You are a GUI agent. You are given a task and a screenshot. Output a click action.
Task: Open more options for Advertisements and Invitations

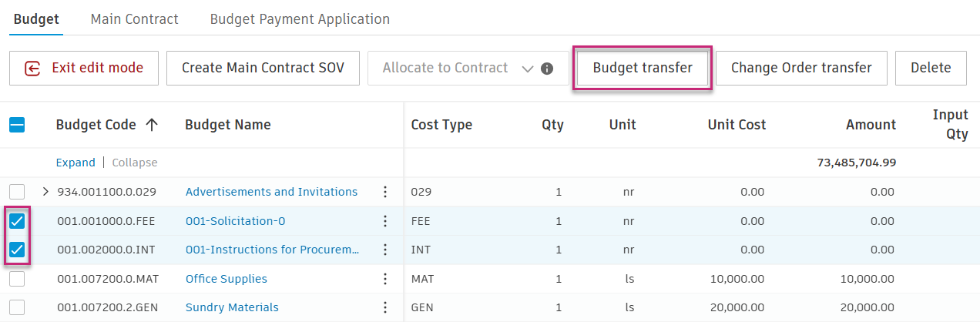(385, 192)
